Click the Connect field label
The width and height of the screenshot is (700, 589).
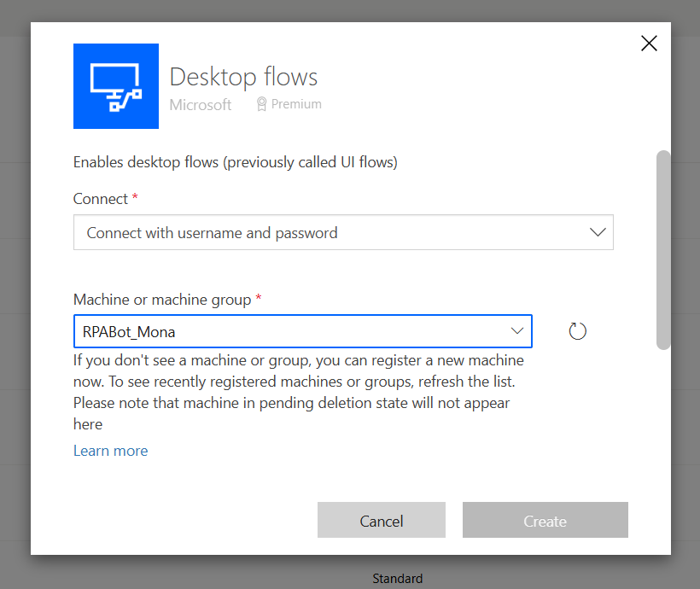(101, 199)
